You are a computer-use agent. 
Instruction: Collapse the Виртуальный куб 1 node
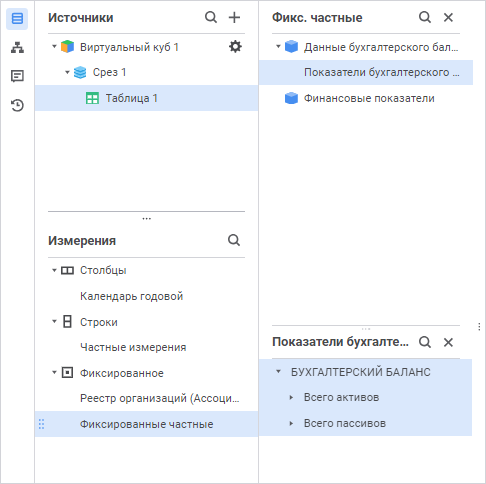(54, 46)
